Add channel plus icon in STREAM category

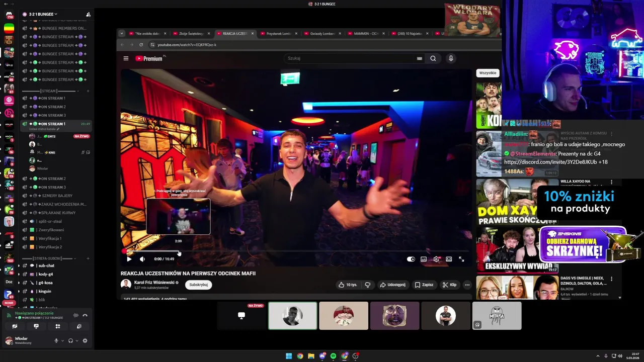click(x=88, y=91)
